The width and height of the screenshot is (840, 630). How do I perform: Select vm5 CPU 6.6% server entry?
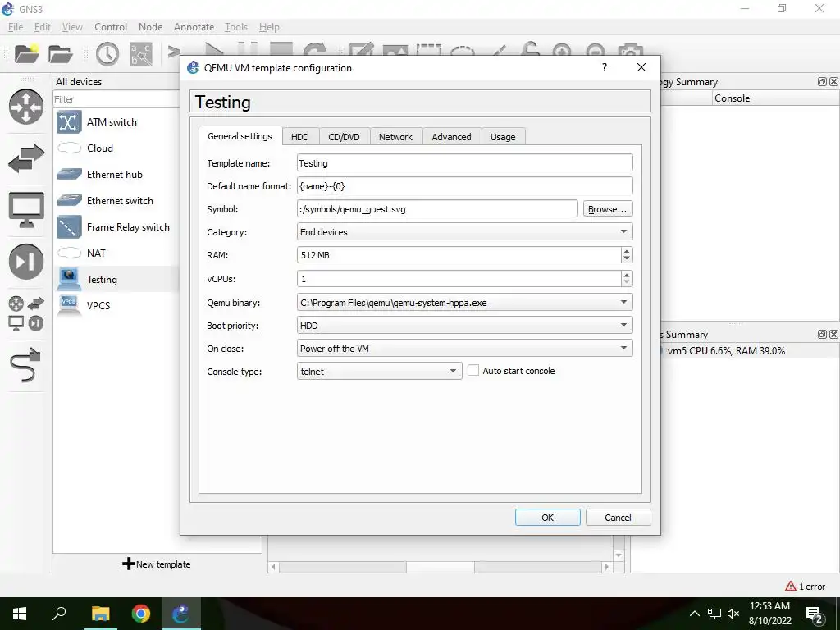[726, 351]
